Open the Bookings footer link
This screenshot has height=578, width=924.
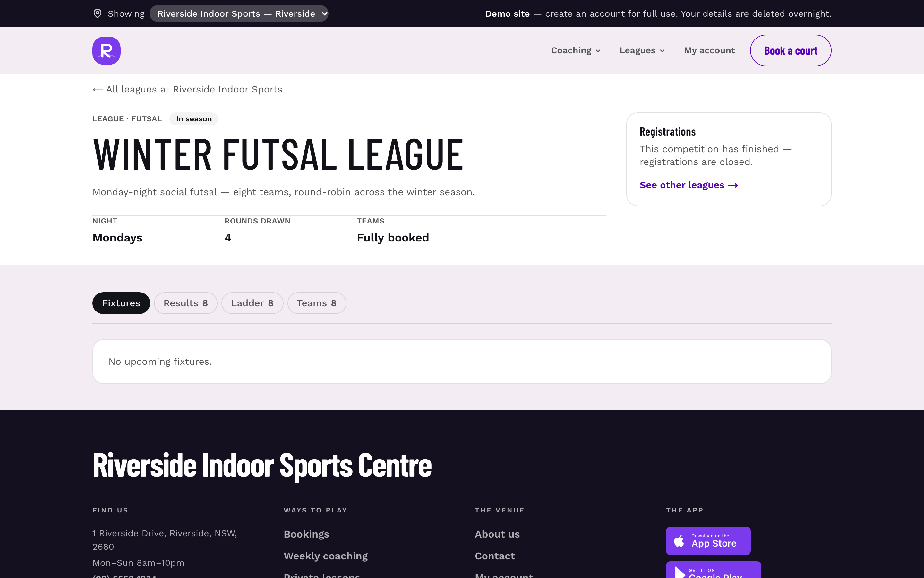pyautogui.click(x=306, y=534)
